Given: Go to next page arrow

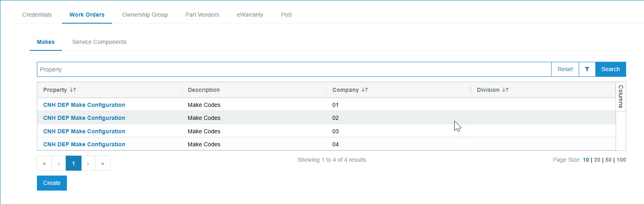Looking at the screenshot, I should tap(88, 163).
